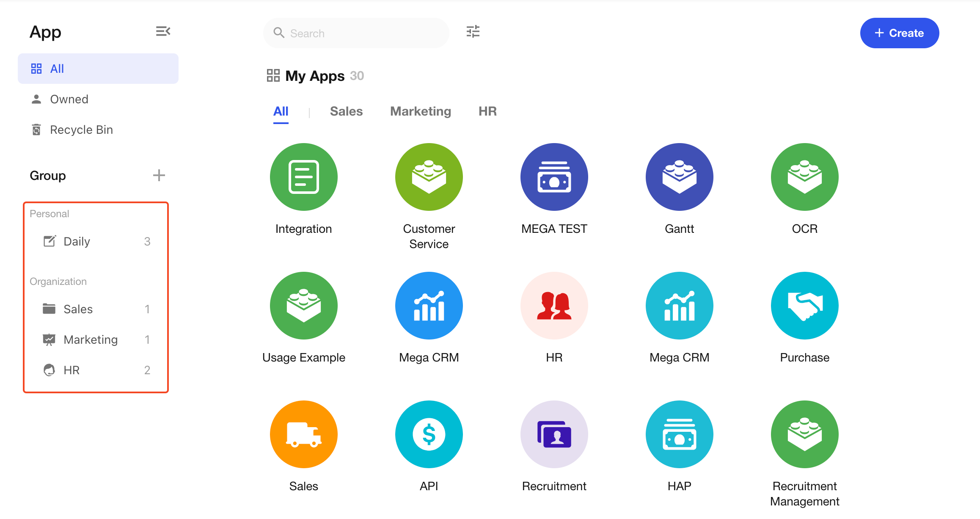Launch the MEGA TEST app
980x519 pixels.
[x=554, y=177]
